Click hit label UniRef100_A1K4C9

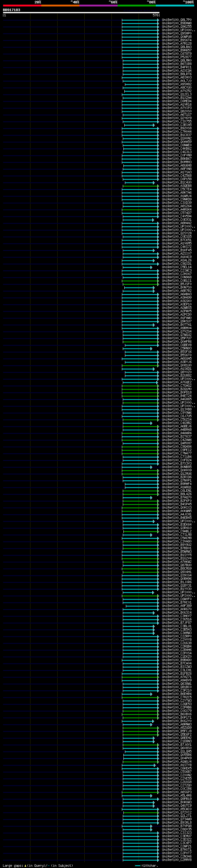[x=176, y=257]
